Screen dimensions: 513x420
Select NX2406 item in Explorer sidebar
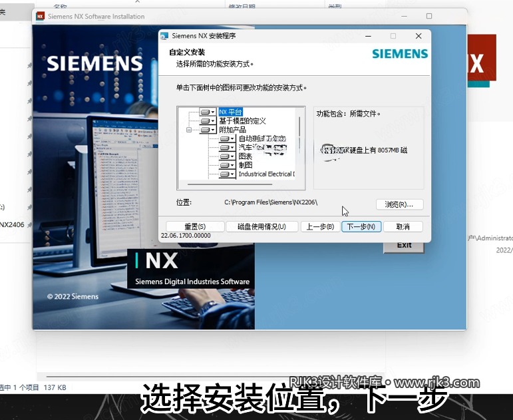click(x=12, y=224)
